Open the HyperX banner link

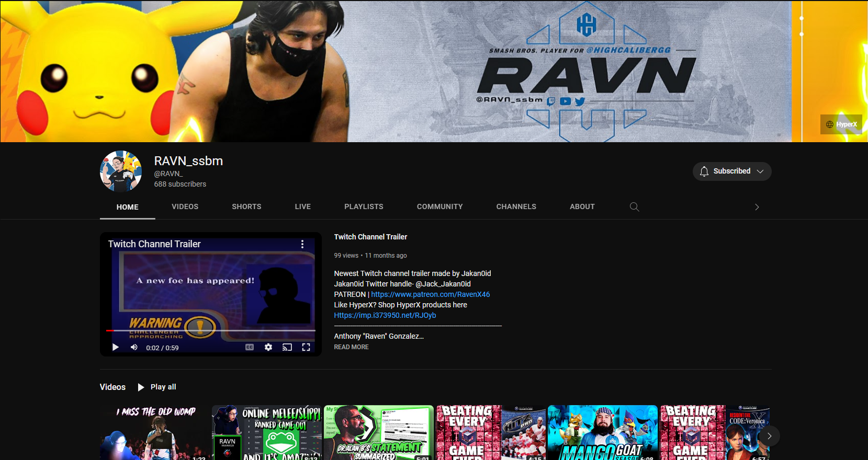[841, 124]
